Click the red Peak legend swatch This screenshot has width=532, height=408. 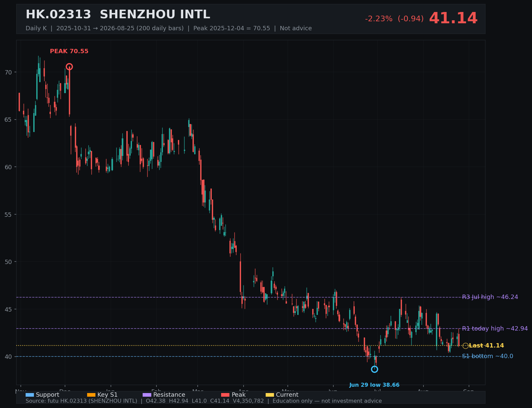(x=225, y=395)
